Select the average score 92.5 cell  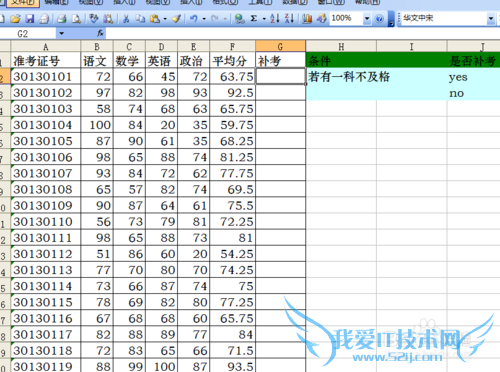point(233,93)
